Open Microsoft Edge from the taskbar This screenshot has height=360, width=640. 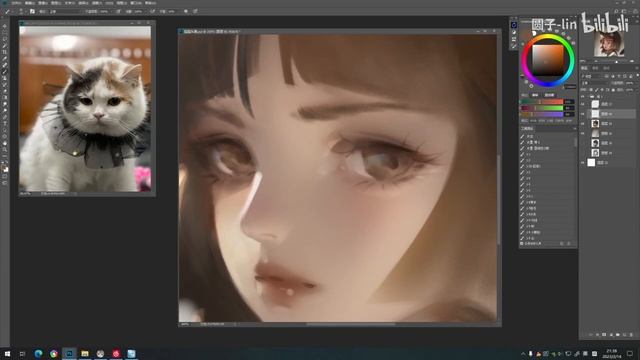pos(38,353)
